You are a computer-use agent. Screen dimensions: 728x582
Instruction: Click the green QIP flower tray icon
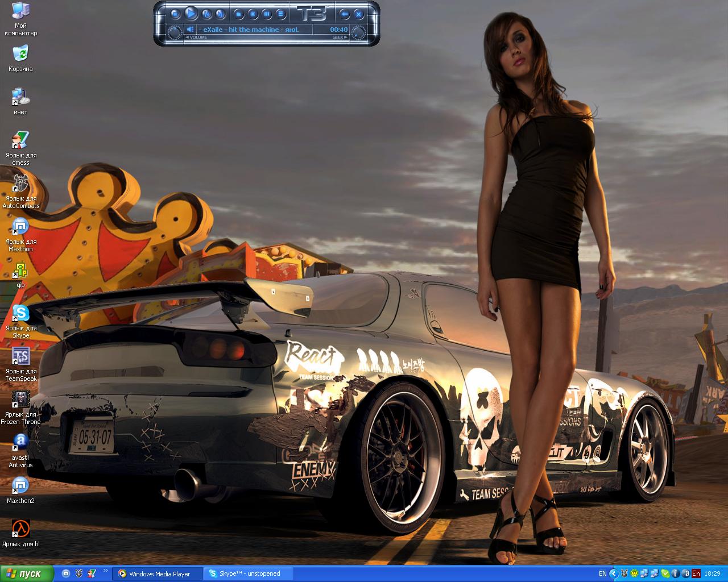[635, 573]
